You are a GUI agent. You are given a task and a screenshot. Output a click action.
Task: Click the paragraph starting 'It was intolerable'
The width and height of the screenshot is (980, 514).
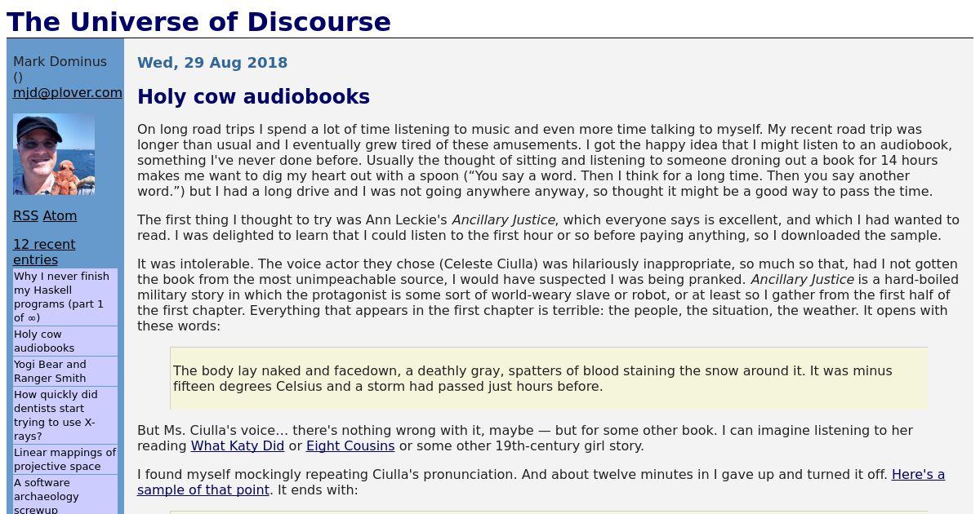coord(548,295)
